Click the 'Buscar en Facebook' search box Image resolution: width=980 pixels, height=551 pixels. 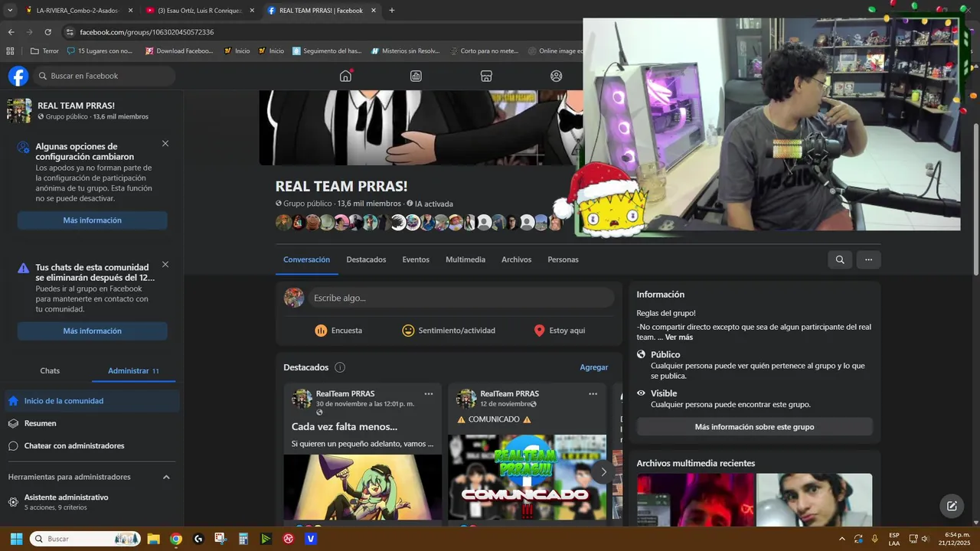pos(105,76)
